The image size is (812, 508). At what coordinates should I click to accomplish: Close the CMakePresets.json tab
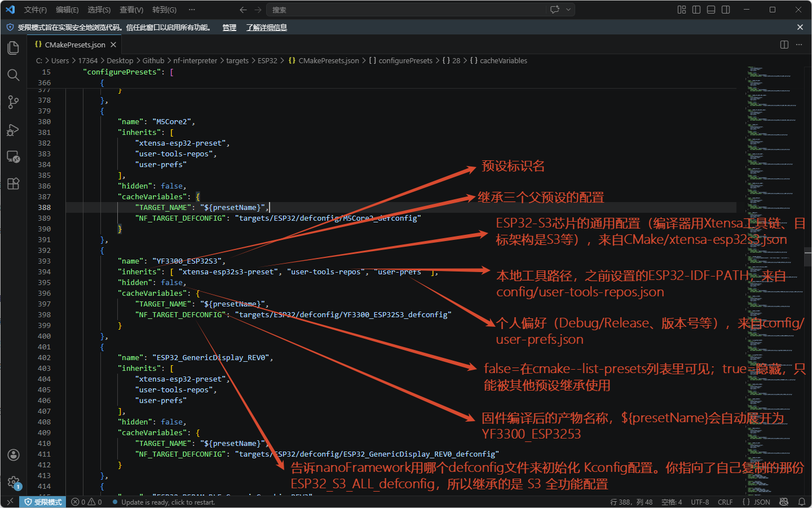click(x=113, y=45)
